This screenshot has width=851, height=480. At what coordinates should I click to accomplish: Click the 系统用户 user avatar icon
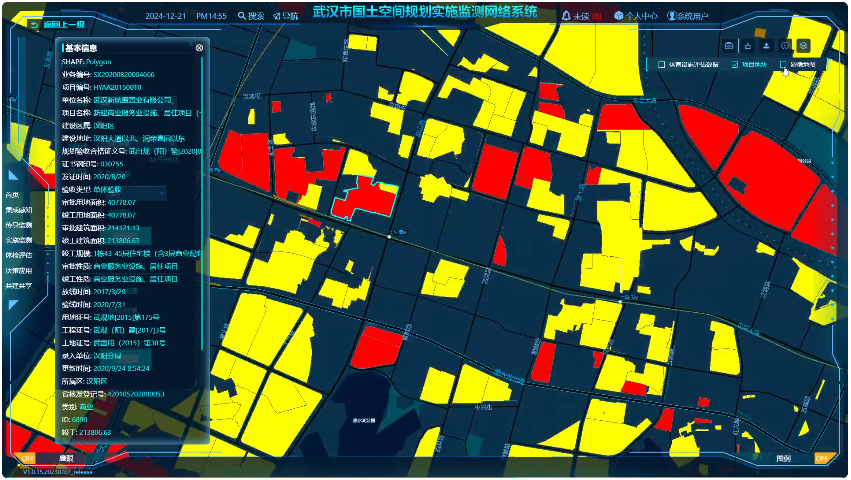[x=670, y=16]
